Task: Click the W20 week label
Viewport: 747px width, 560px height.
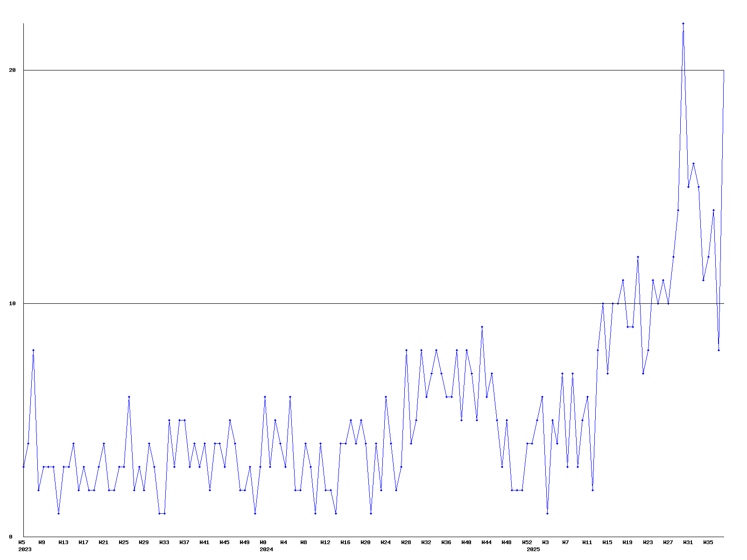Action: (366, 542)
